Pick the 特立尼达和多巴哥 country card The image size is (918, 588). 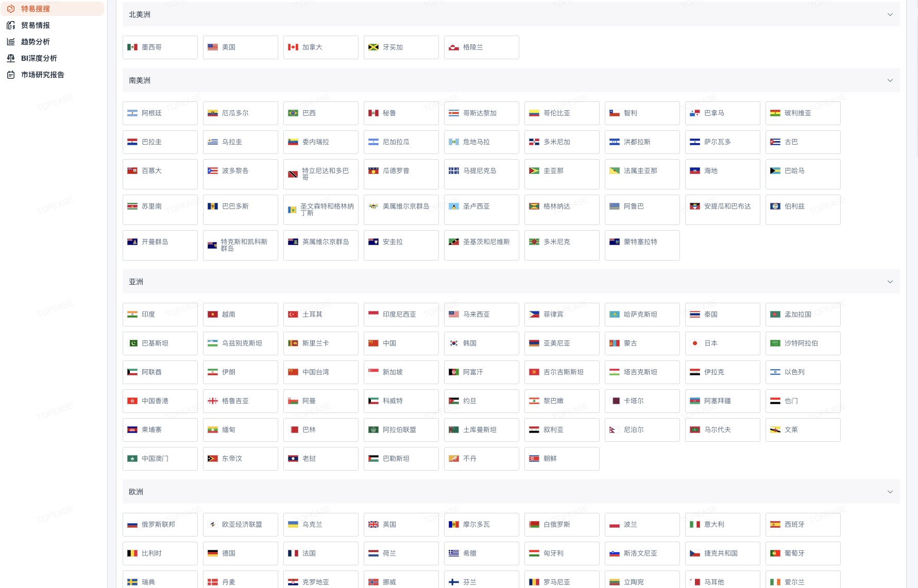point(320,174)
